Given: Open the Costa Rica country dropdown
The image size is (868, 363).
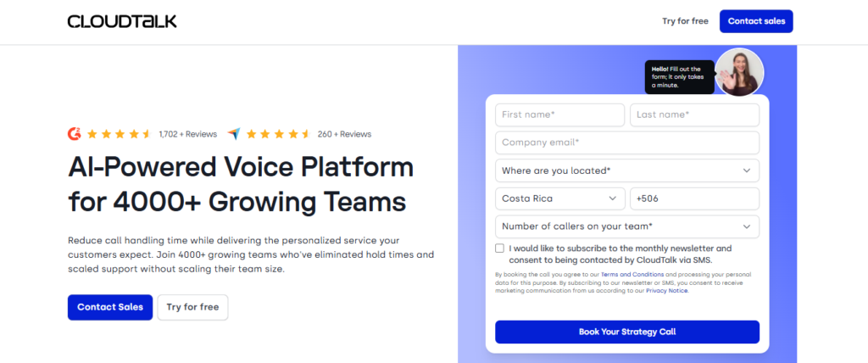Looking at the screenshot, I should pos(559,198).
